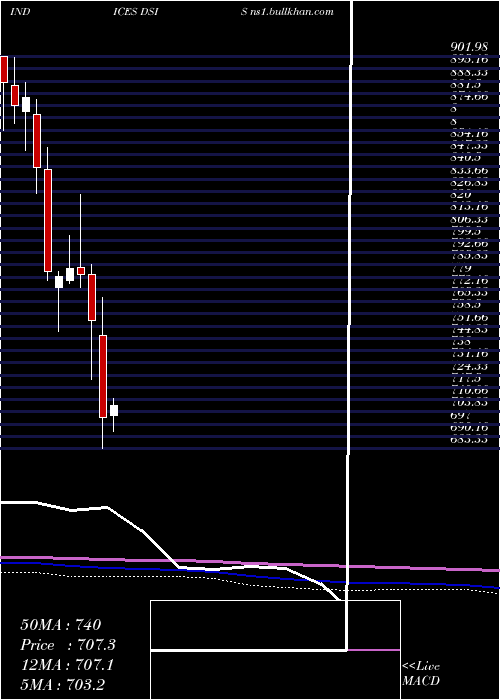Click the 50MA : 740 readout
Viewport: 500px width, 700px height.
(x=60, y=625)
